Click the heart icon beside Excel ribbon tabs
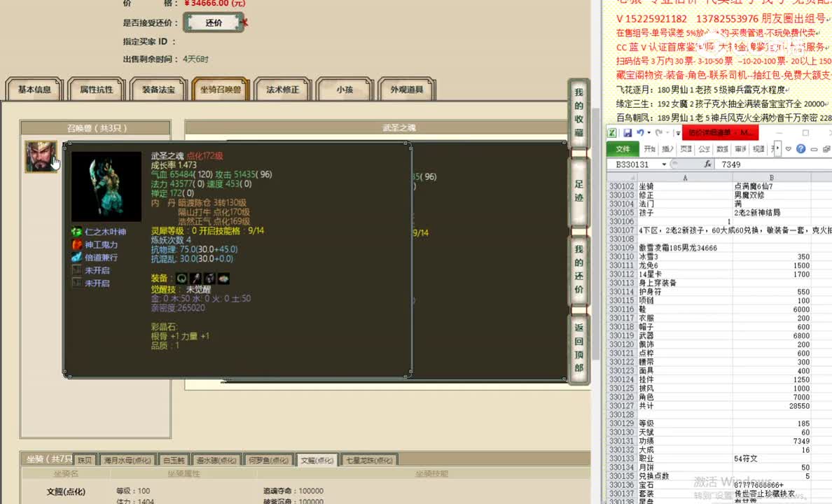The image size is (832, 504). coord(789,149)
